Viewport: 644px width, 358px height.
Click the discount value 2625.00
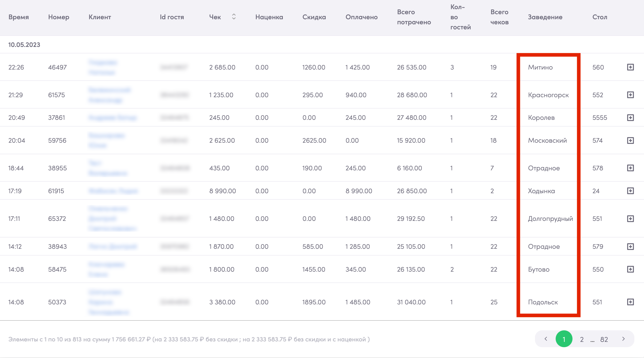(314, 141)
